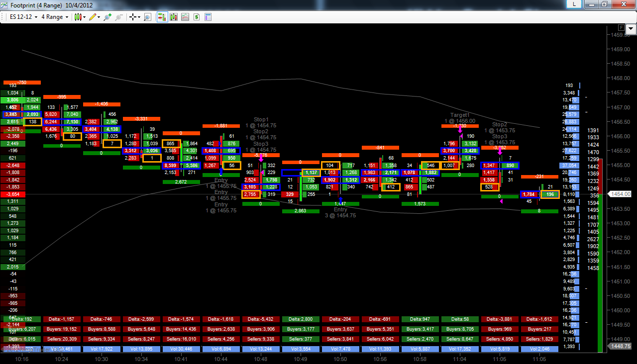
Task: Click the orange '-995' bar delta label
Action: (x=62, y=97)
